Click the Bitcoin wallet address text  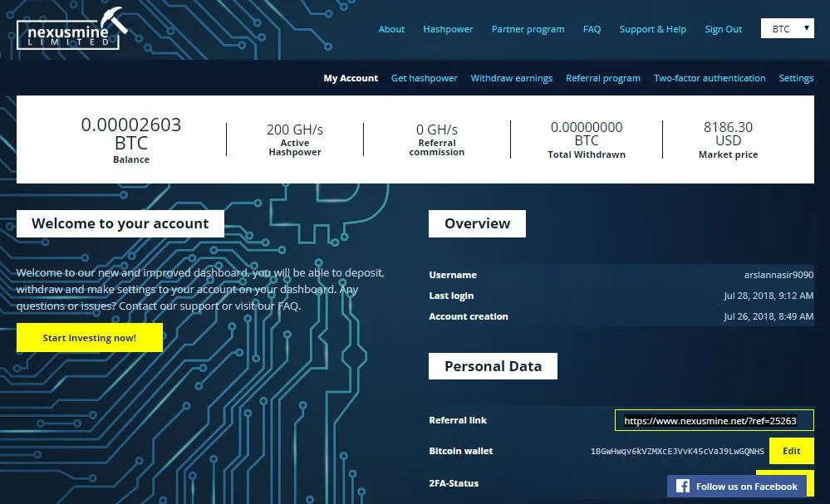[x=677, y=451]
